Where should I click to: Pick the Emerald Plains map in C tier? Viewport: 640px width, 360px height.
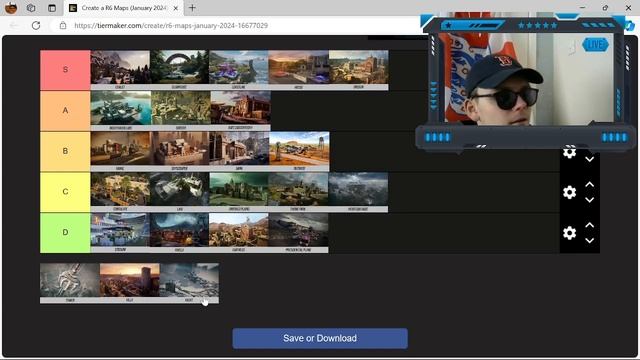(x=239, y=192)
